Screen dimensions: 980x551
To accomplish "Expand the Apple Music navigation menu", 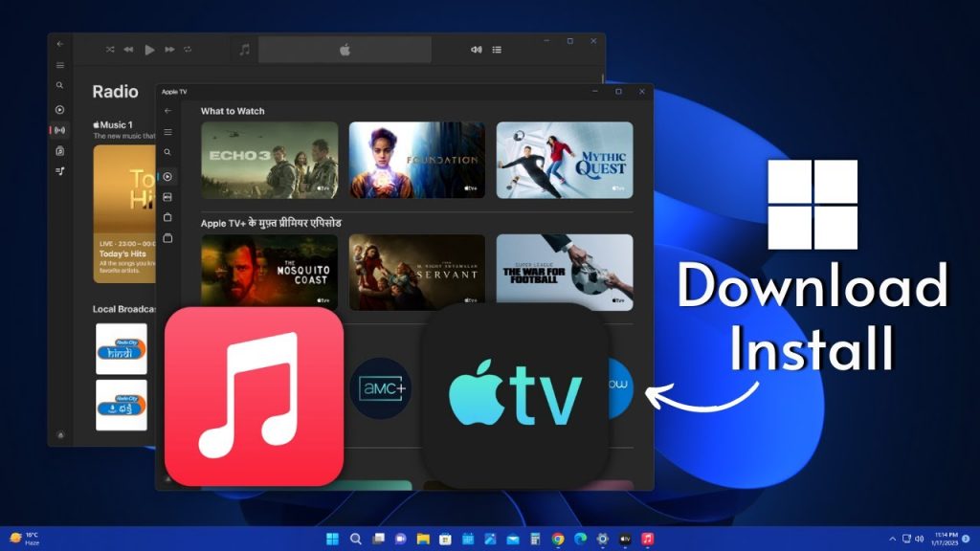I will click(x=60, y=65).
